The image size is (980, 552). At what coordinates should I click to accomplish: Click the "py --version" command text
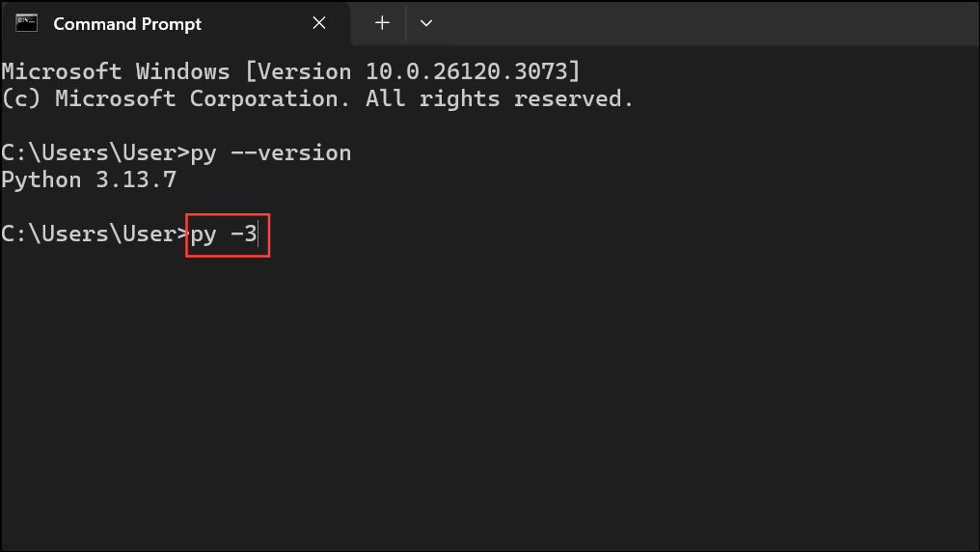coord(270,153)
